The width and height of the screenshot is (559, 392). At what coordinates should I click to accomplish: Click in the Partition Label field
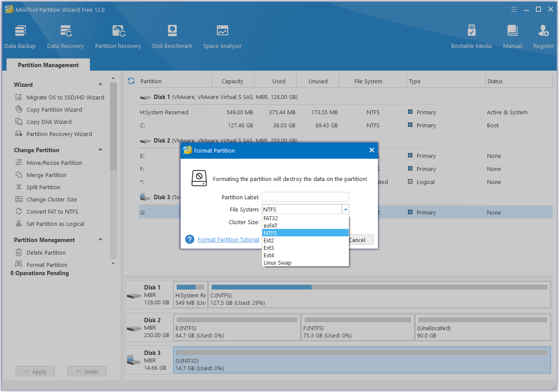point(305,197)
